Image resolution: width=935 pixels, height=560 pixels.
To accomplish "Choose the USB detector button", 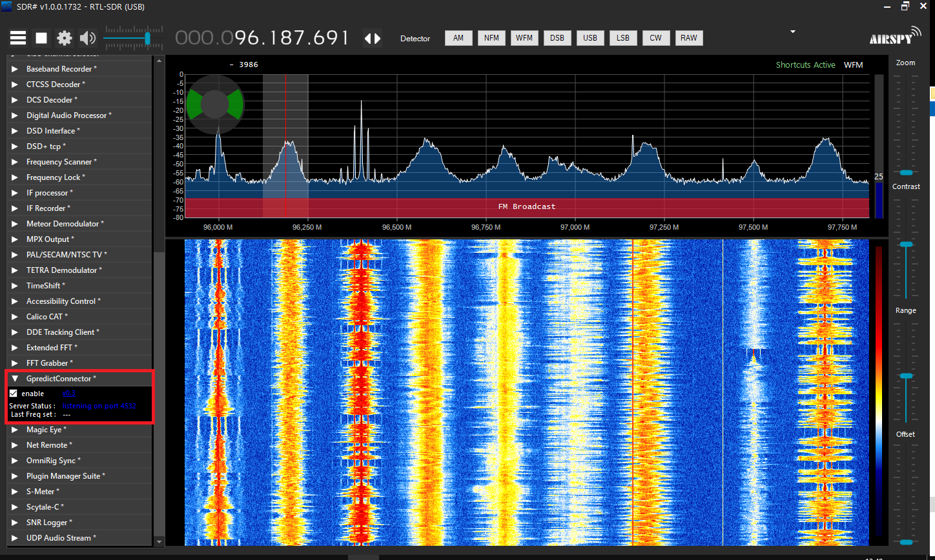I will point(590,38).
